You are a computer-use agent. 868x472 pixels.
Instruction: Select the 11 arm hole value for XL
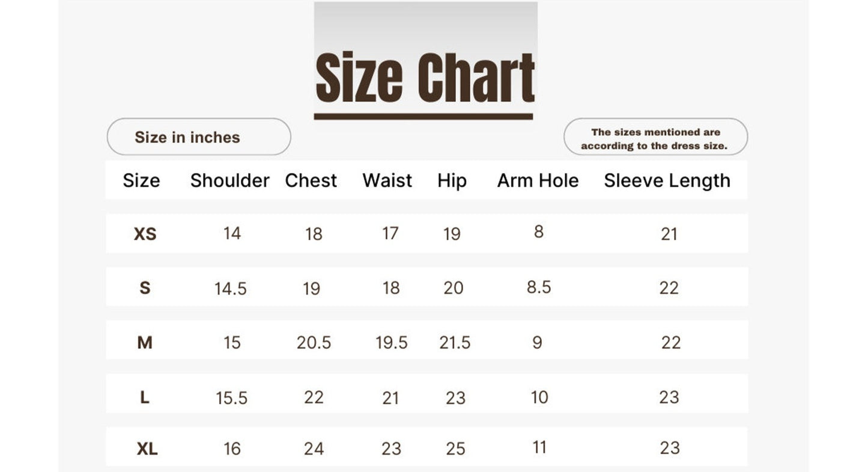coord(539,447)
